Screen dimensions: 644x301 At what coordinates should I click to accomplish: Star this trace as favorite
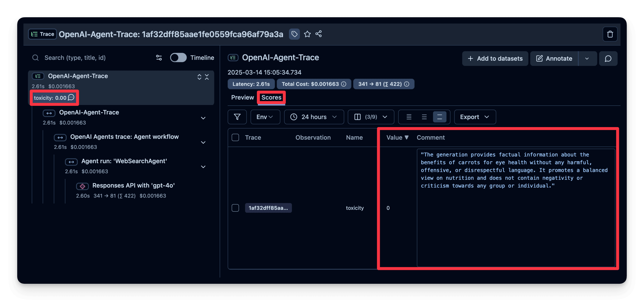coord(307,34)
